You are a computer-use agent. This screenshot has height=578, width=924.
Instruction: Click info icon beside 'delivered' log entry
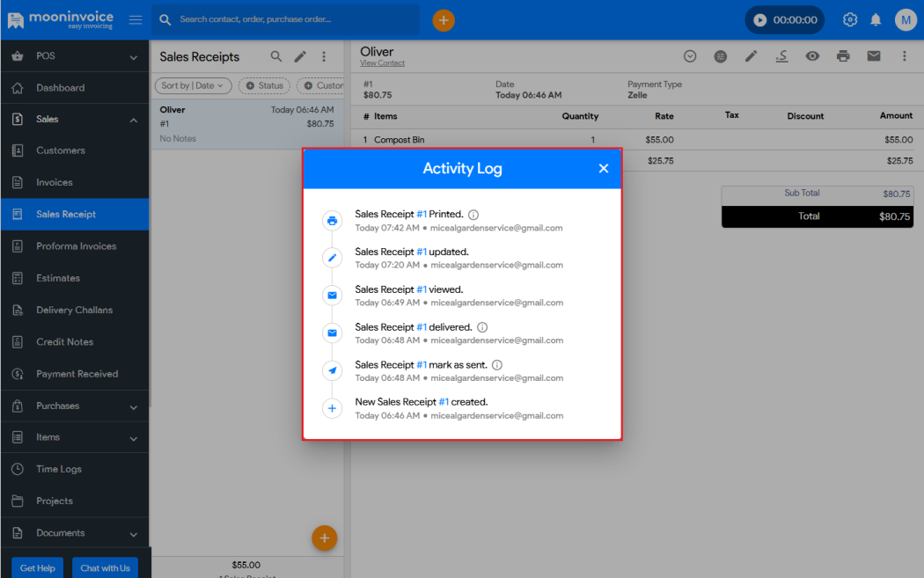coord(482,327)
